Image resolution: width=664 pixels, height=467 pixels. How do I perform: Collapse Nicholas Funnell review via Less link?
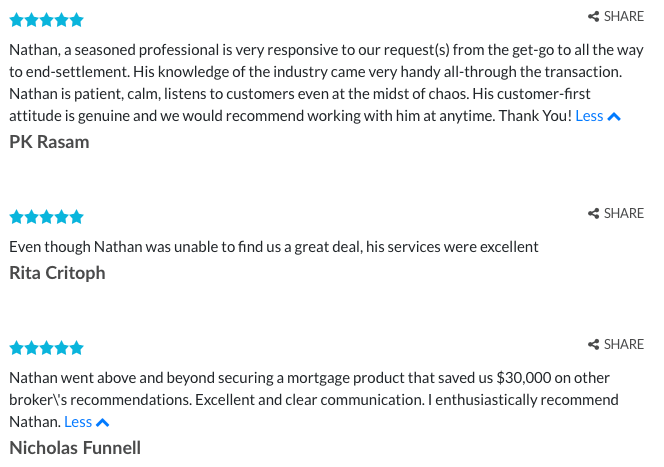pyautogui.click(x=78, y=422)
